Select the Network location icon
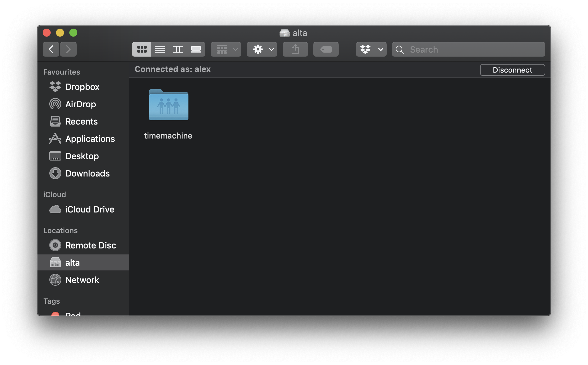This screenshot has width=588, height=365. pos(55,280)
